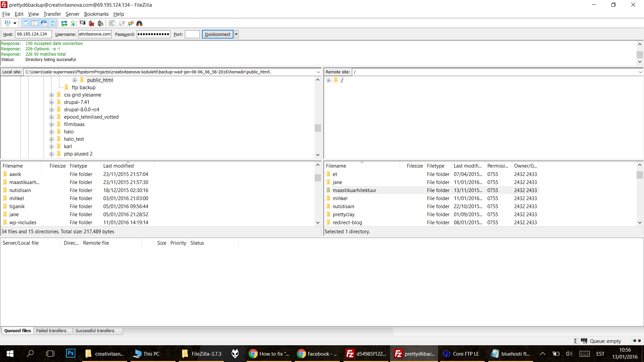Select the nutidisain folder in local panel
The width and height of the screenshot is (644, 362).
pos(19,190)
